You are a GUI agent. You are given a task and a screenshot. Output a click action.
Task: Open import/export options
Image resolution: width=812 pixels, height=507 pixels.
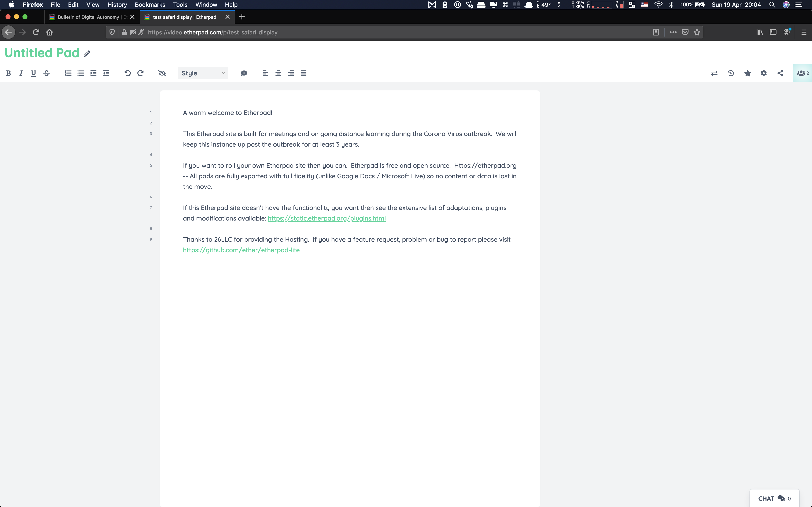tap(714, 73)
